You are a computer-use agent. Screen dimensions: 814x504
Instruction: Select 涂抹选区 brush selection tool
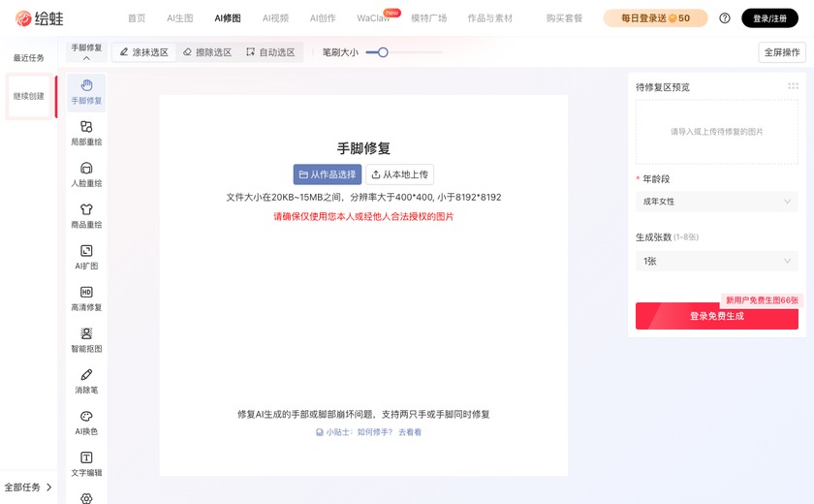(143, 52)
